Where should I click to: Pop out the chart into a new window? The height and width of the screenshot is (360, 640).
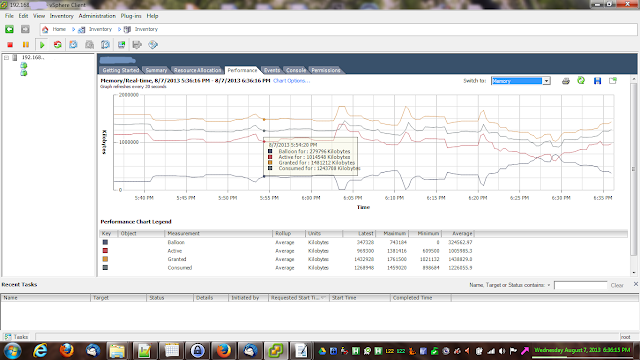(x=613, y=81)
